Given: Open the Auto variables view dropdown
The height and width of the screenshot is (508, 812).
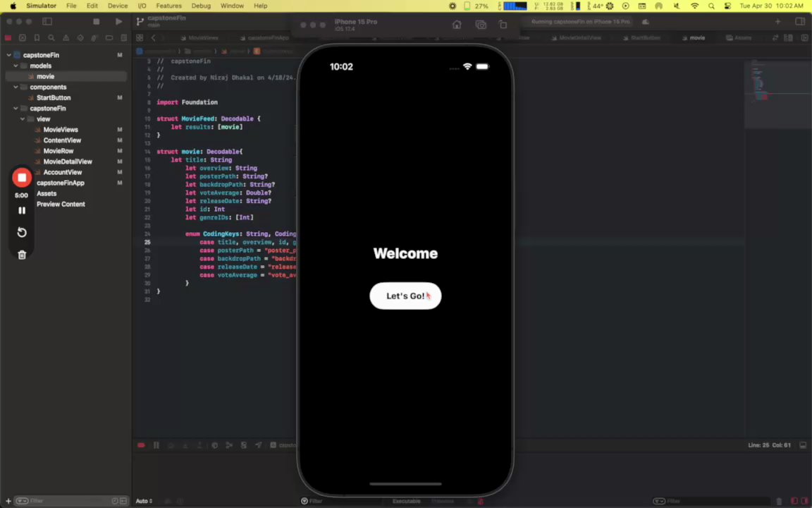Looking at the screenshot, I should (x=144, y=501).
